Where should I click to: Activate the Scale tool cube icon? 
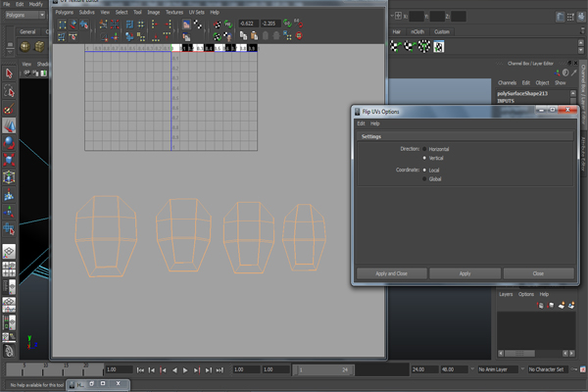pos(9,160)
